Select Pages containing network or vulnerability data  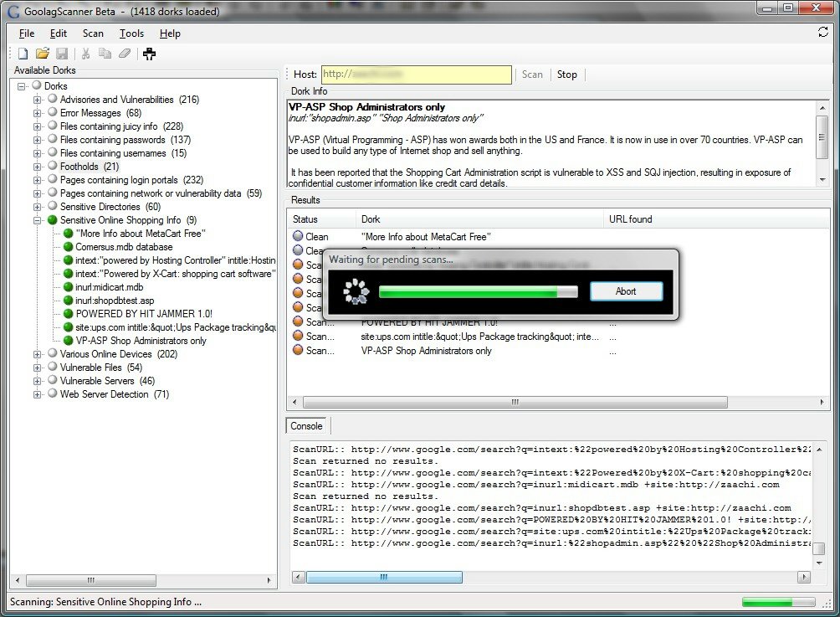161,193
